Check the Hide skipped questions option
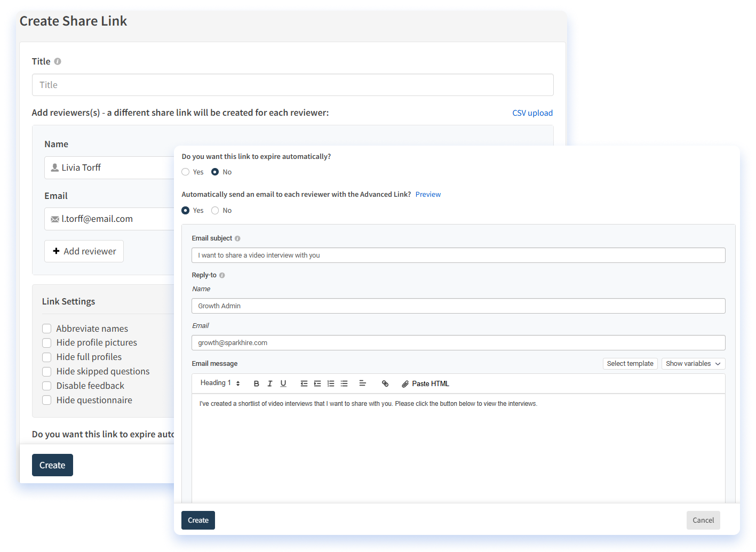 [47, 372]
